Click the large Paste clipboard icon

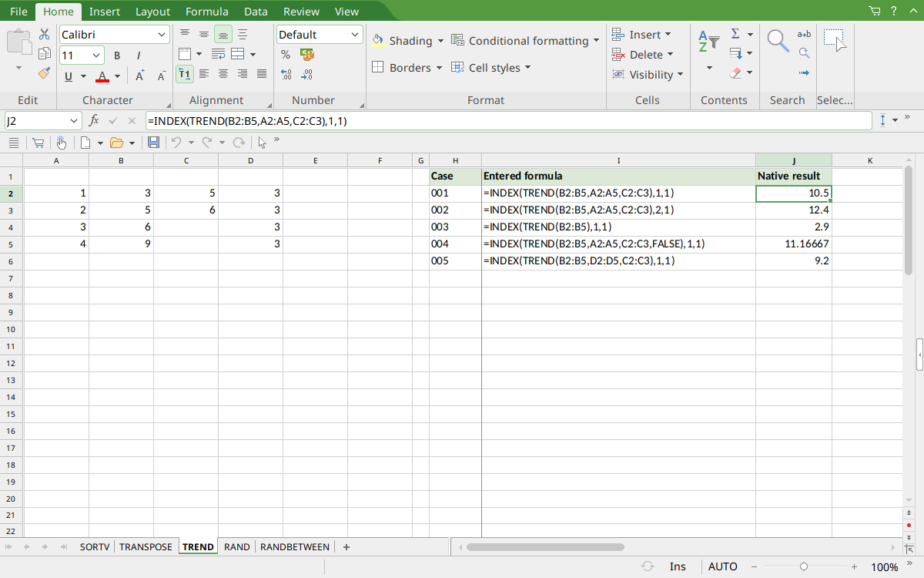pyautogui.click(x=19, y=41)
